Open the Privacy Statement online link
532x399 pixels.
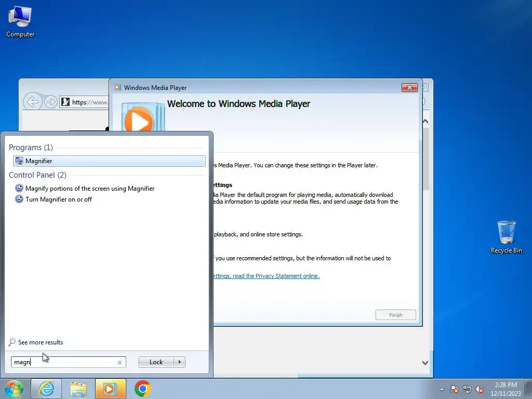point(267,276)
